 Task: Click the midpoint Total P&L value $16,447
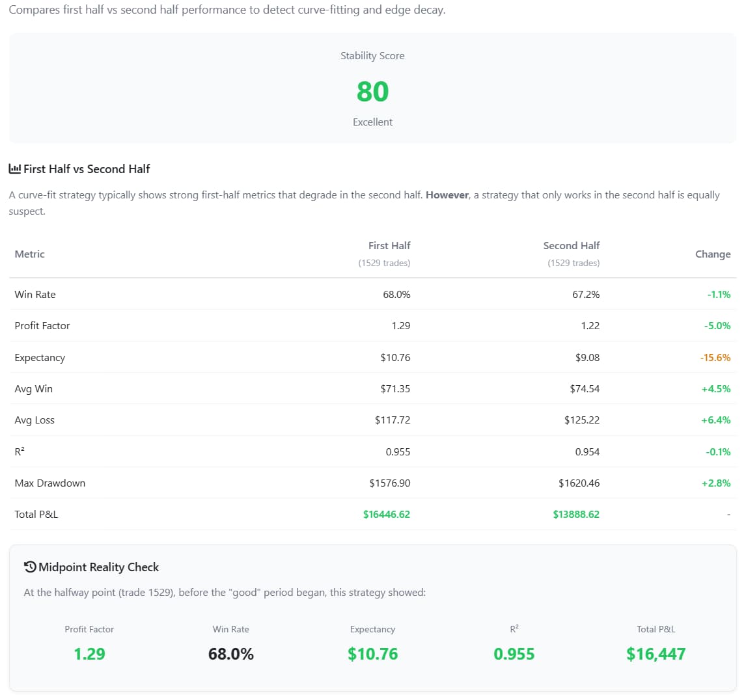656,654
